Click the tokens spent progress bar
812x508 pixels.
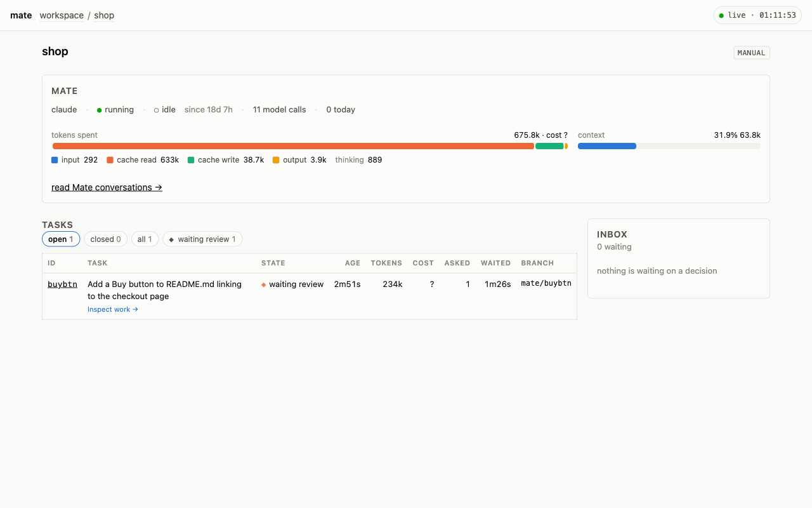click(x=310, y=146)
